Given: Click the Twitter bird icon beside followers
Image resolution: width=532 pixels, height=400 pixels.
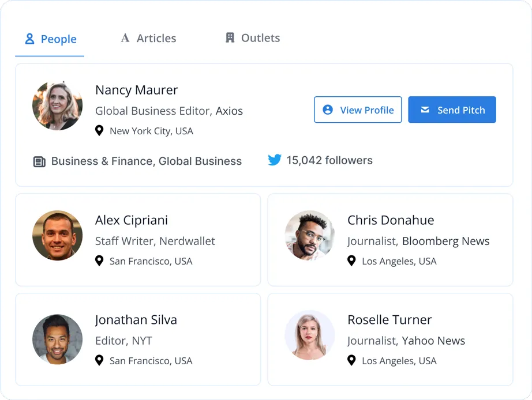Looking at the screenshot, I should 275,160.
